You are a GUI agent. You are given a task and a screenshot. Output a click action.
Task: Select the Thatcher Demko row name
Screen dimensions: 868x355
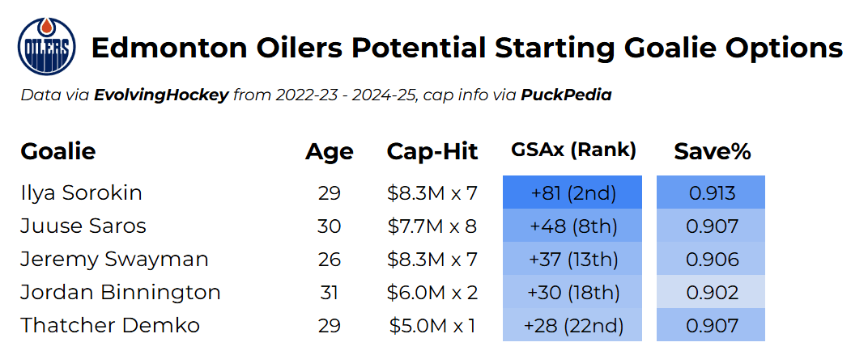tap(110, 325)
